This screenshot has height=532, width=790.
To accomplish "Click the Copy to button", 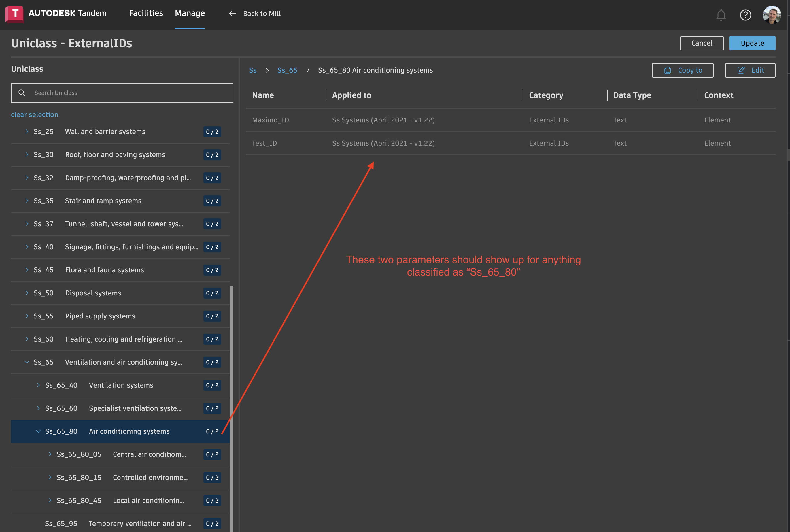I will coord(682,70).
